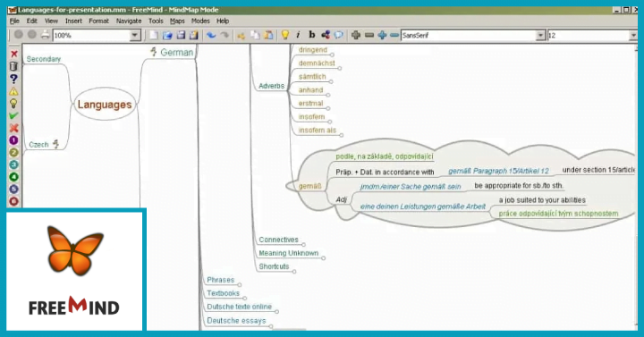
Task: Add the green check mark icon
Action: (x=13, y=115)
